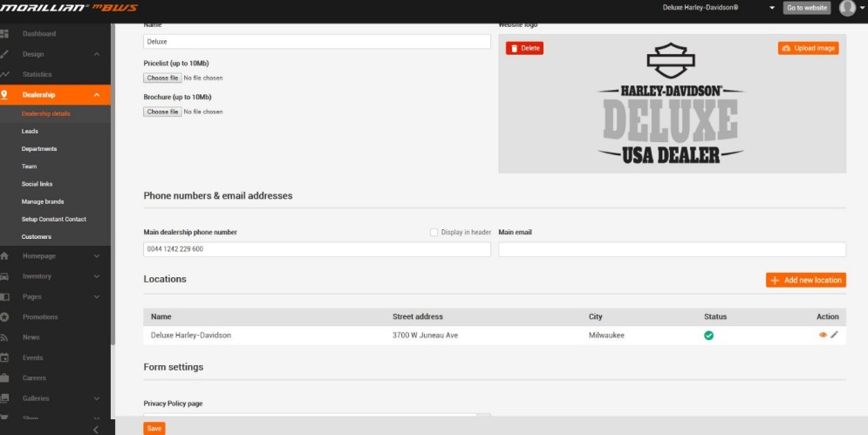Click the Add new location button
Viewport: 868px width, 435px height.
(805, 280)
